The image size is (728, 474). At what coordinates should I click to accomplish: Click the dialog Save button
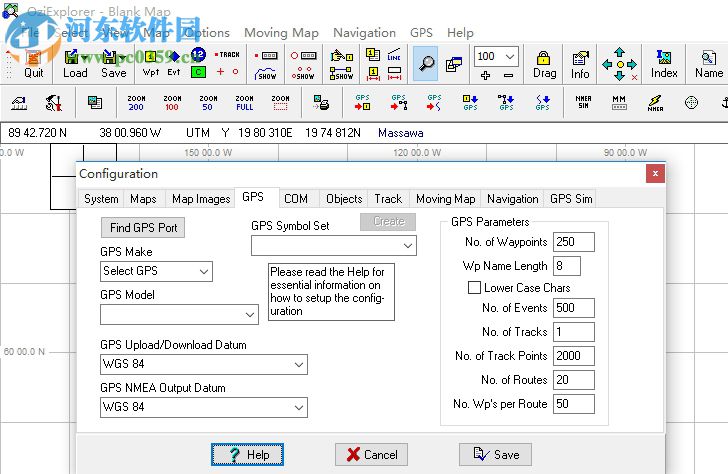495,455
